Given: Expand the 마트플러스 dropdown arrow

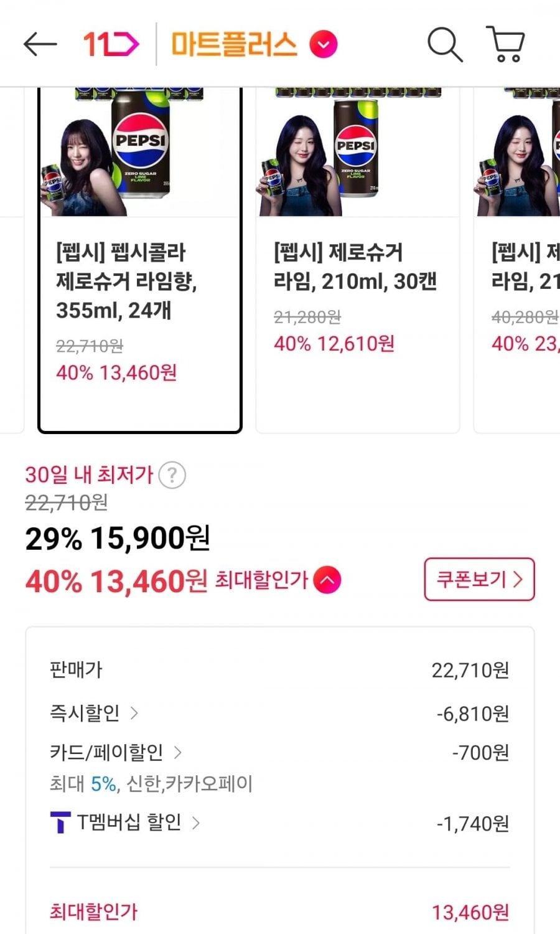Looking at the screenshot, I should (324, 45).
